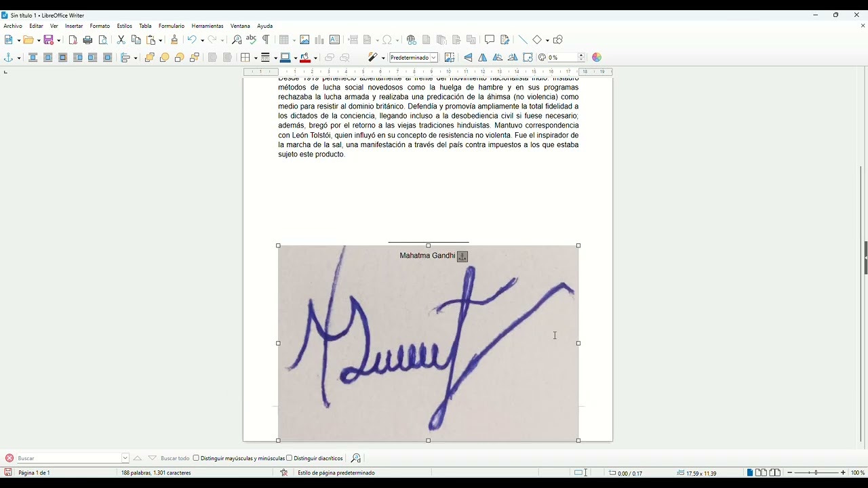
Task: Flip the image horizontally
Action: [483, 58]
